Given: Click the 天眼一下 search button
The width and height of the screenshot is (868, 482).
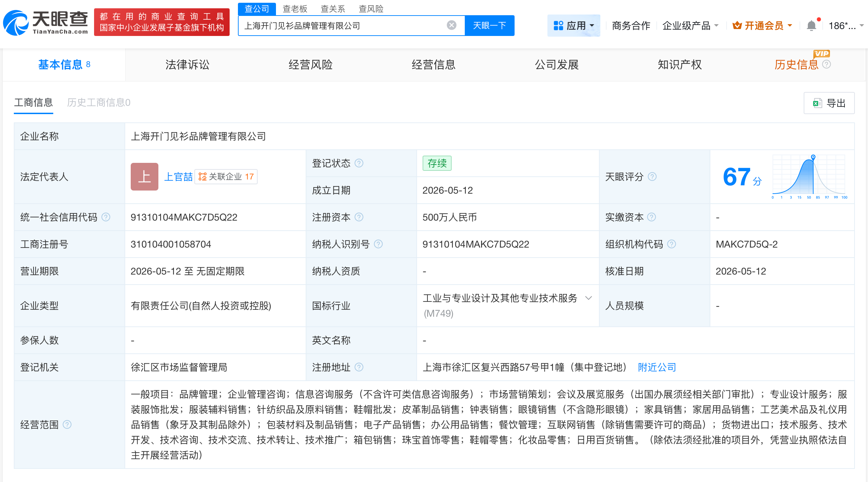Looking at the screenshot, I should point(489,26).
